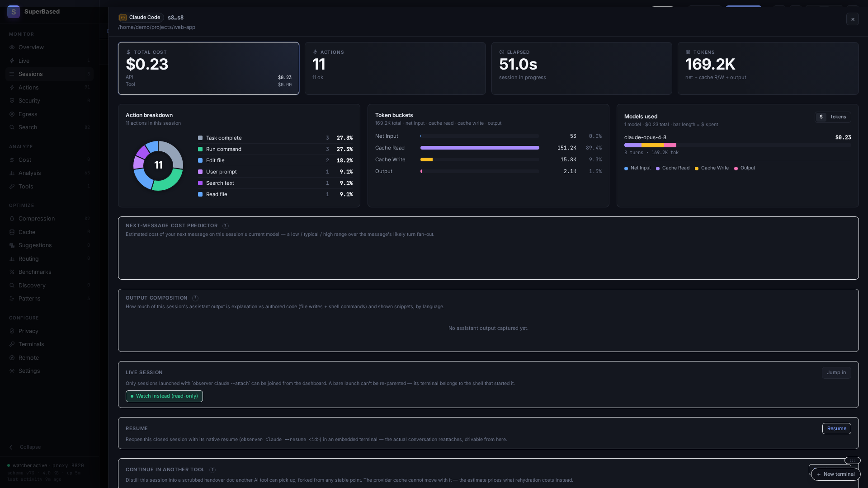The image size is (868, 488).
Task: Click the Edit file blue legend swatch
Action: (200, 160)
